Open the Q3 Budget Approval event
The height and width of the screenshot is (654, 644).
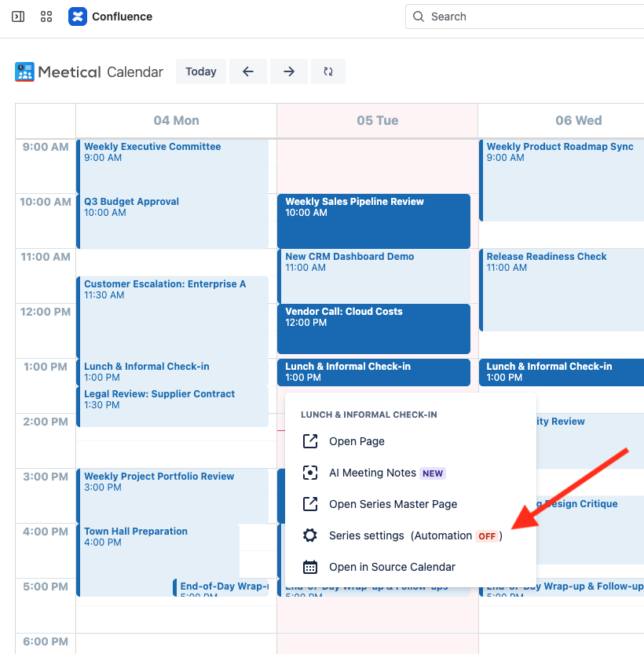[172, 221]
